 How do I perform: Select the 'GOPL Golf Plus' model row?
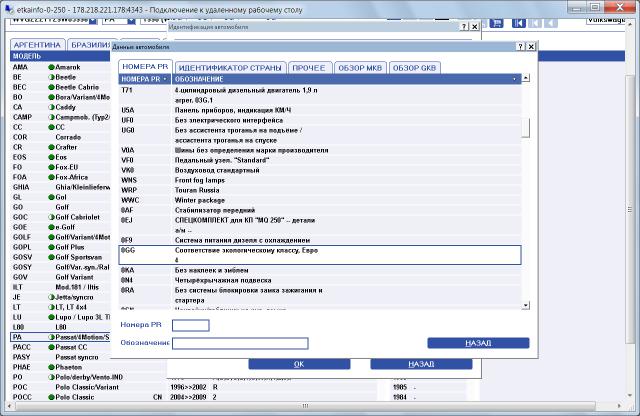(60, 247)
